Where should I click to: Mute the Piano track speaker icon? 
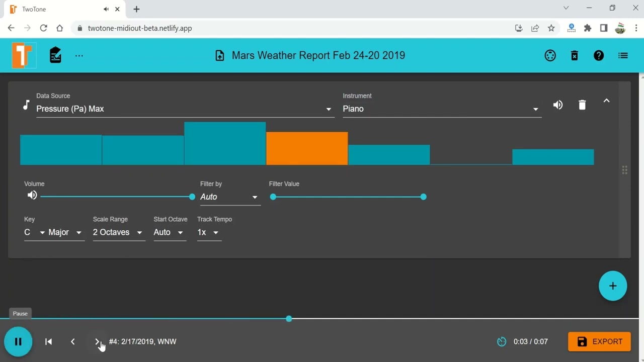click(x=558, y=105)
